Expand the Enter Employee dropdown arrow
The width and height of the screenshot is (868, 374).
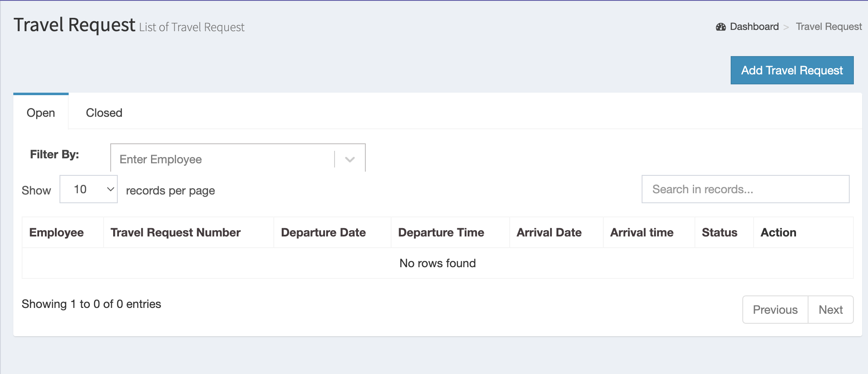click(350, 159)
